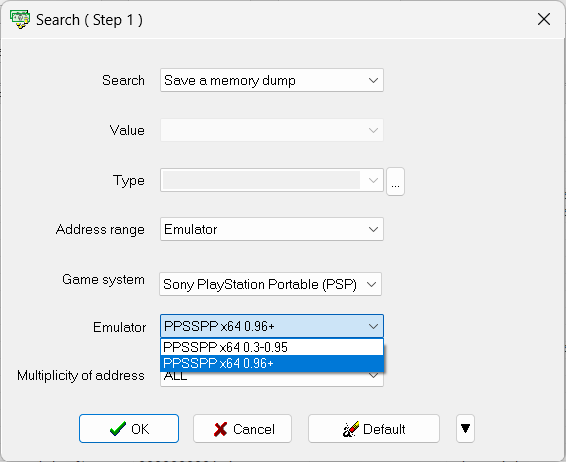The height and width of the screenshot is (462, 566).
Task: Confirm with the OK button
Action: click(x=129, y=428)
